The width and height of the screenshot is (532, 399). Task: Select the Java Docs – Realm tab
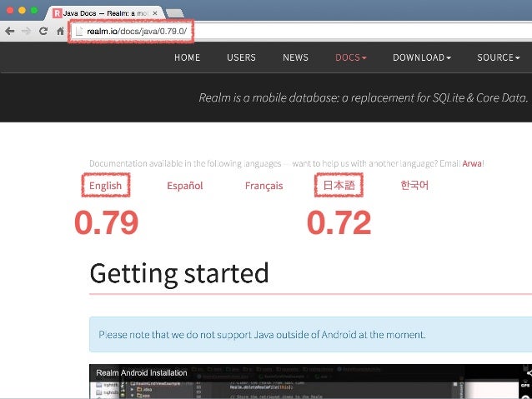coord(105,13)
